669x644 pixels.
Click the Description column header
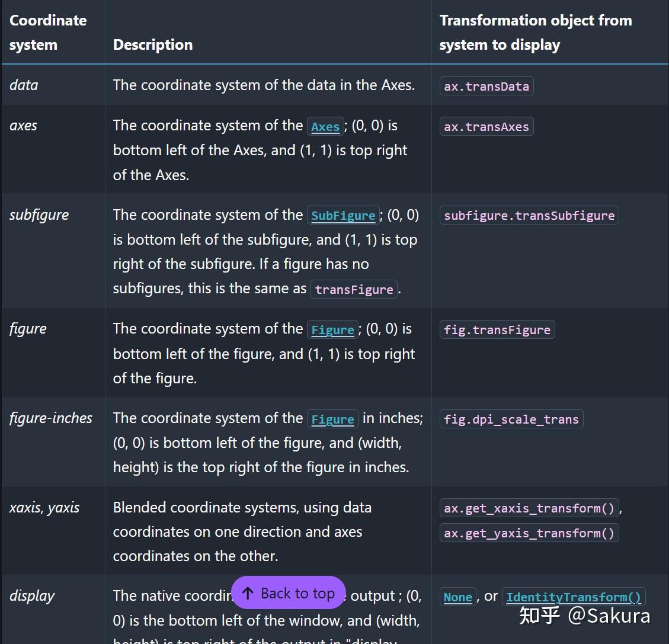(x=153, y=45)
